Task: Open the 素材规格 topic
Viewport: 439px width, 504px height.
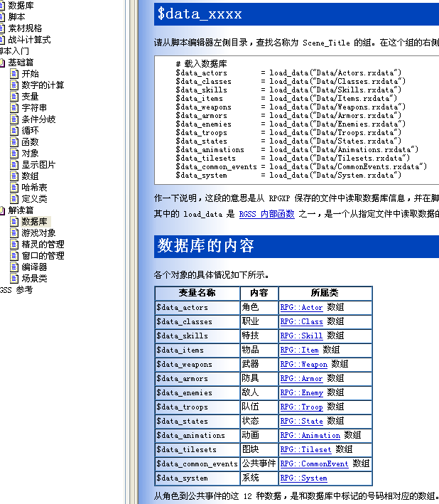Action: point(25,28)
